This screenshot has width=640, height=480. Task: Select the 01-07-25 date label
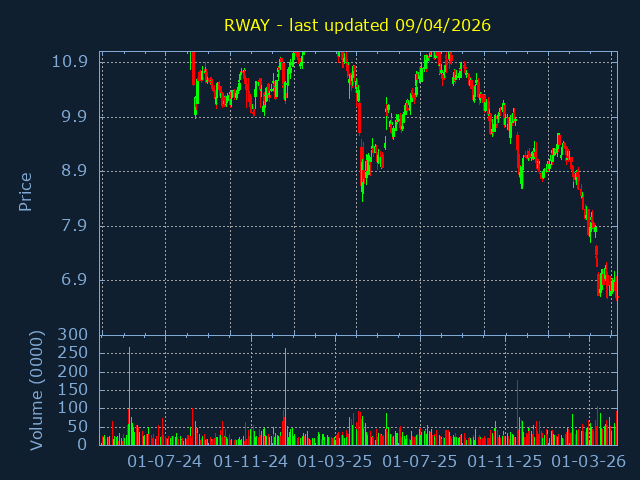(420, 462)
